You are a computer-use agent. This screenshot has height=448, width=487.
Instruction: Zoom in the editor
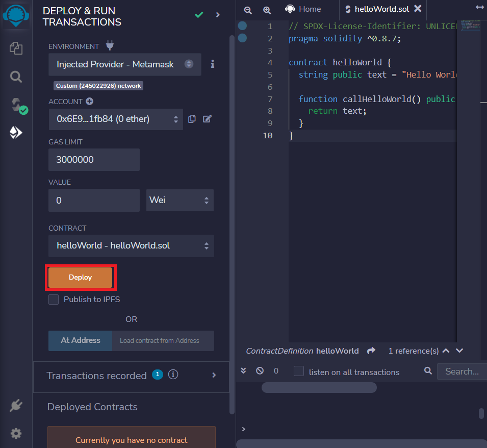pos(267,10)
